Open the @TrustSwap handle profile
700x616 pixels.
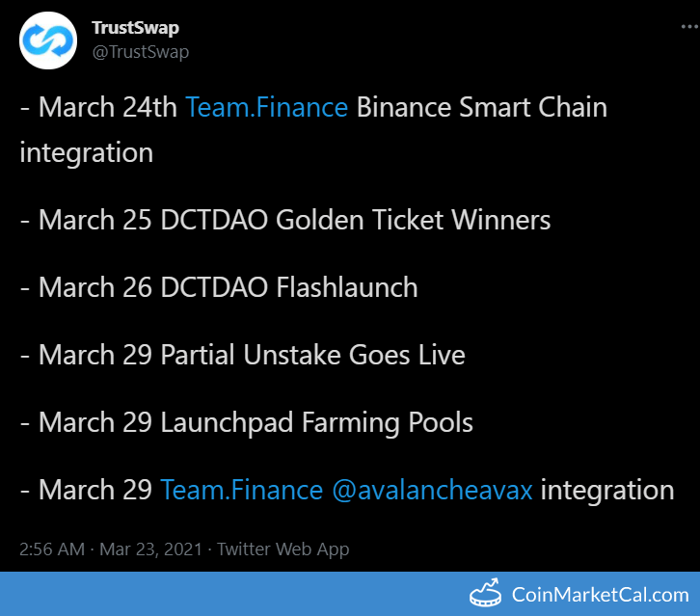click(141, 52)
